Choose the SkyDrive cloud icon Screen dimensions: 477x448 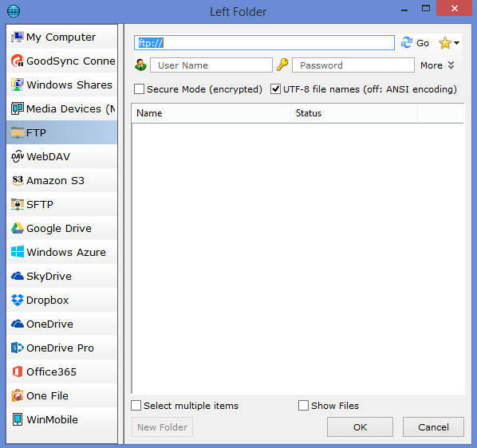click(18, 276)
